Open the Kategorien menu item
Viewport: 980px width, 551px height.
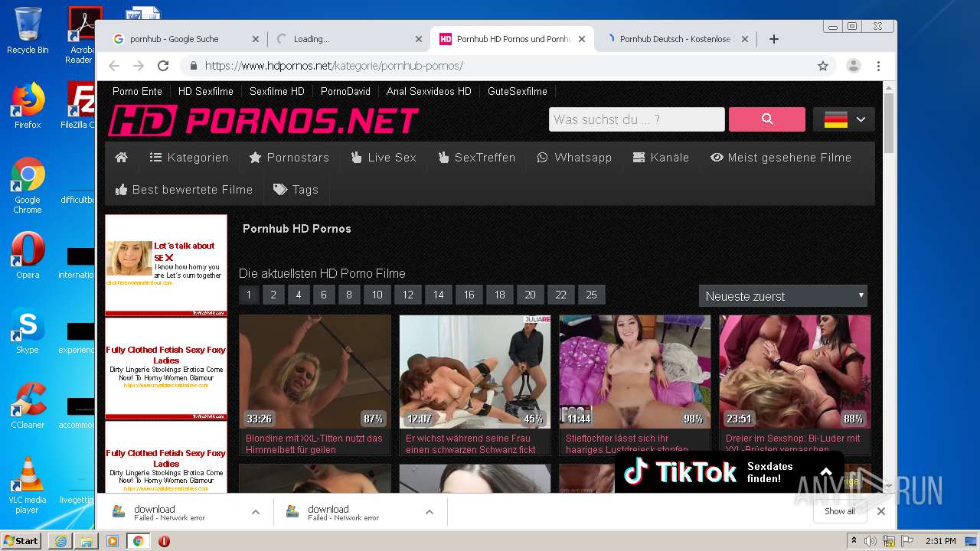(188, 158)
